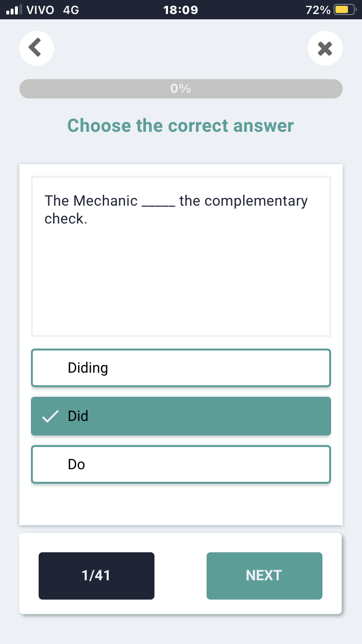Click 'The Mechanic' in the question text
Viewport: 362px width, 644px height.
pyautogui.click(x=91, y=201)
